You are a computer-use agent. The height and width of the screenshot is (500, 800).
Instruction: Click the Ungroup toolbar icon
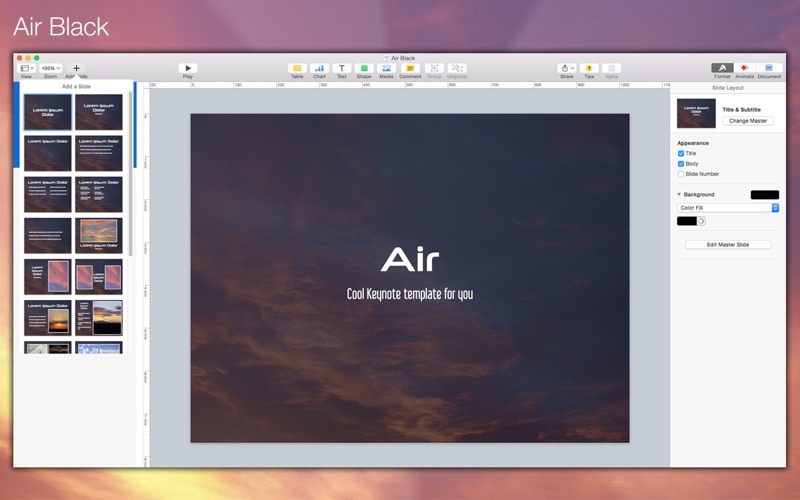pos(457,68)
